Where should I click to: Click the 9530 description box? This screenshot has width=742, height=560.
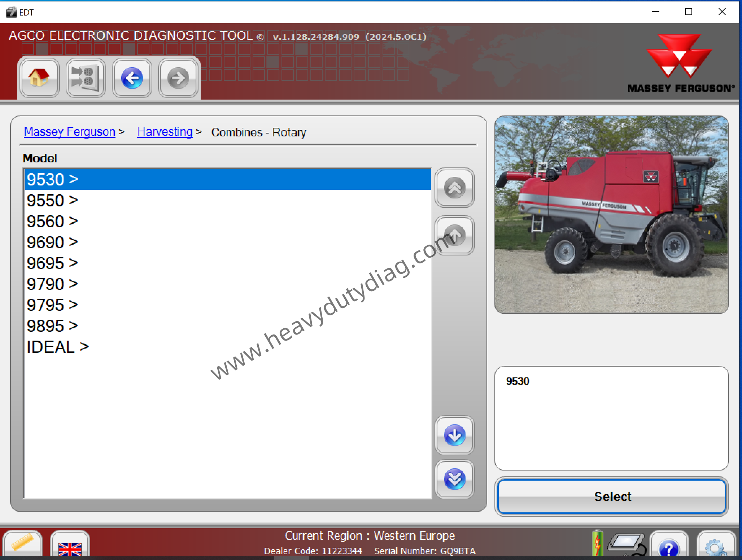pyautogui.click(x=611, y=418)
